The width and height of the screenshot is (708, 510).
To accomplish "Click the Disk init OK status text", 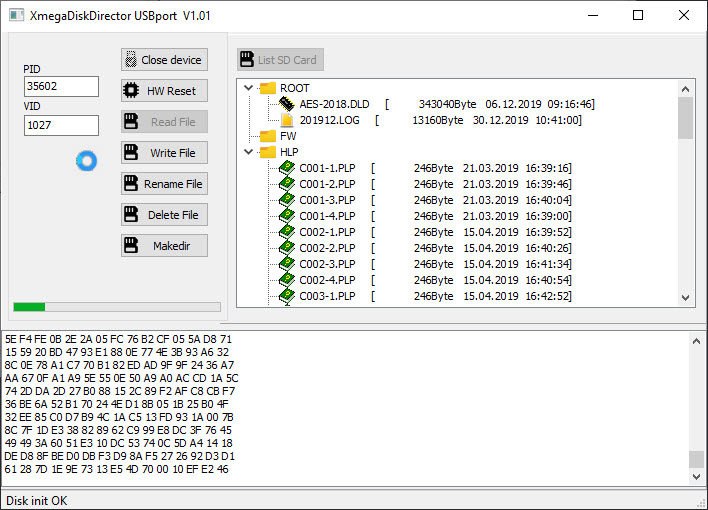I will (x=37, y=501).
